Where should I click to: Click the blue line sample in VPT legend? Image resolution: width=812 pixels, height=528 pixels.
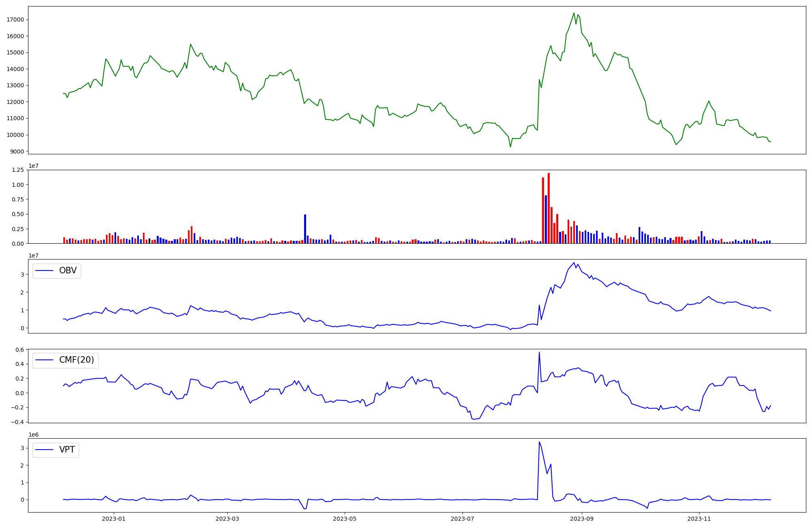(45, 450)
